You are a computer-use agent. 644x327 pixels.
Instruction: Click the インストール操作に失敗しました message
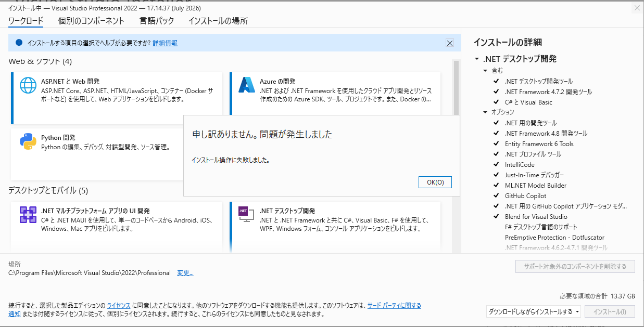point(231,160)
